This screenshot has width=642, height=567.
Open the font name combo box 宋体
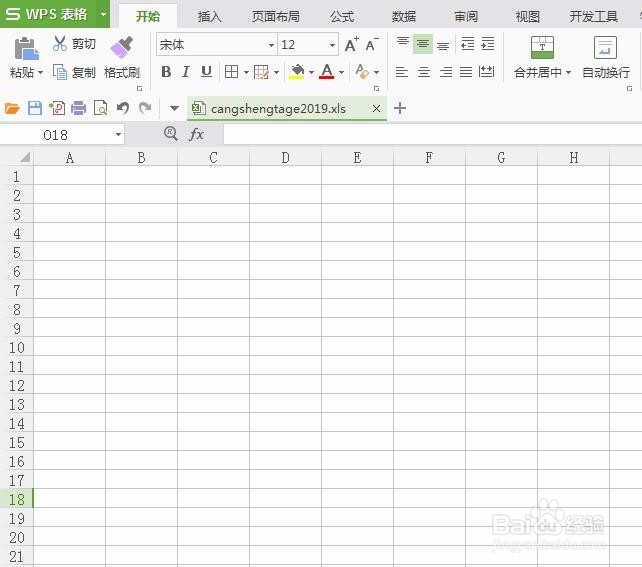click(216, 44)
